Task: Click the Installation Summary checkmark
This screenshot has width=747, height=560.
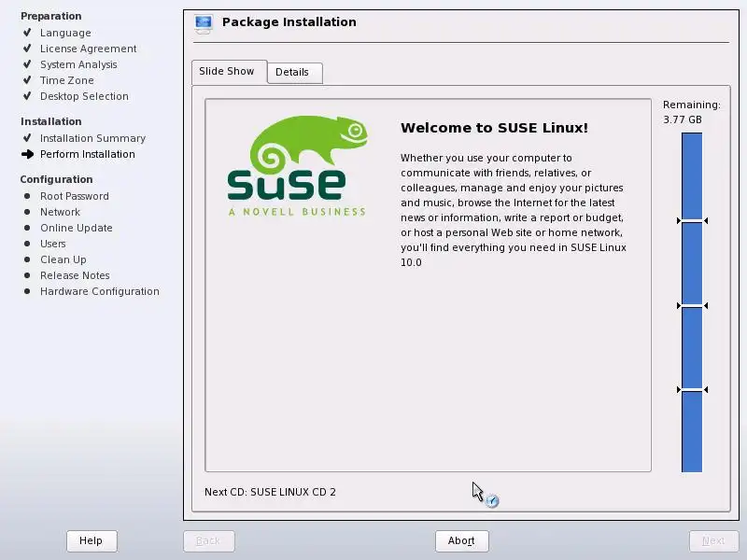Action: [x=27, y=137]
